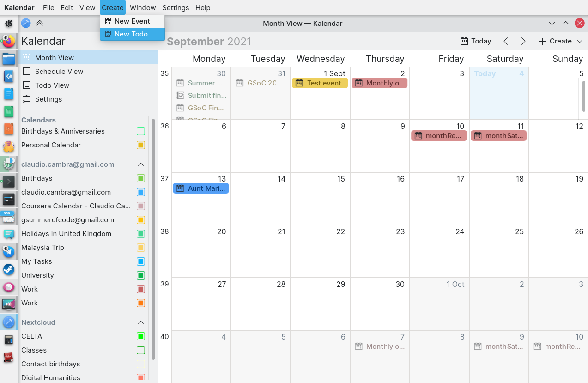588x383 pixels.
Task: Select New Todo from Create menu
Action: point(132,34)
